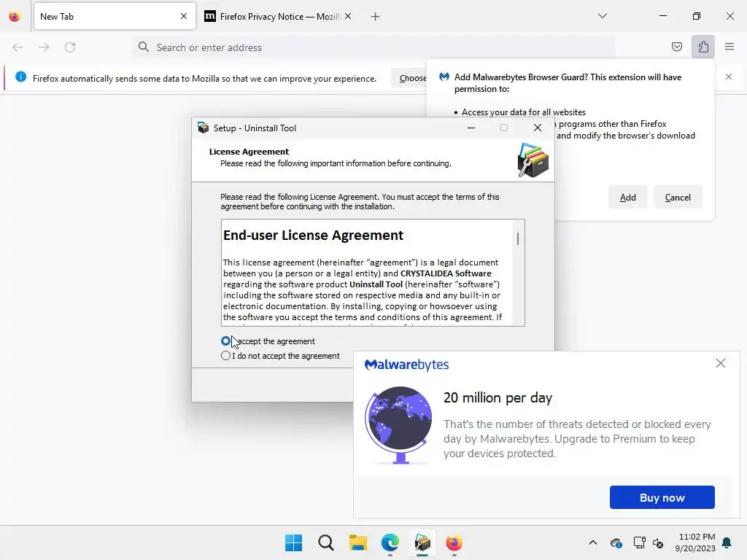This screenshot has height=560, width=747.
Task: Open Windows taskbar Search
Action: coord(326,542)
